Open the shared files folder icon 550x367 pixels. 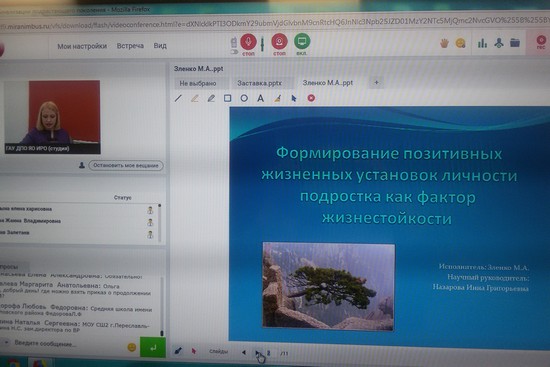pyautogui.click(x=515, y=43)
